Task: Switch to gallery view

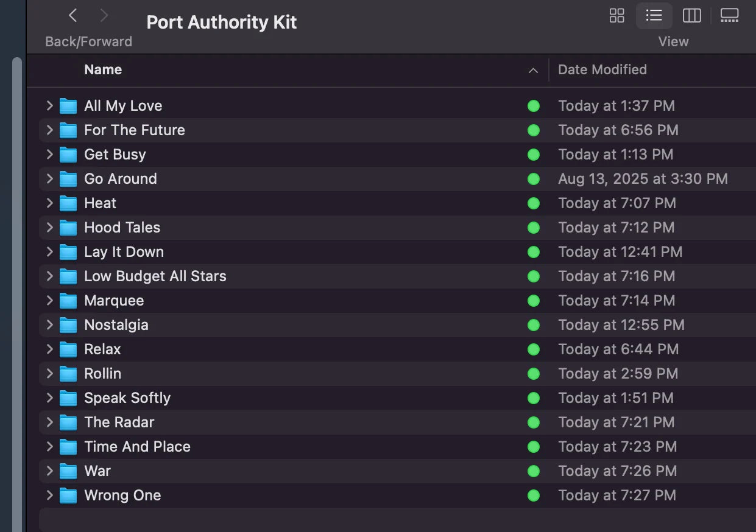Action: (x=729, y=16)
